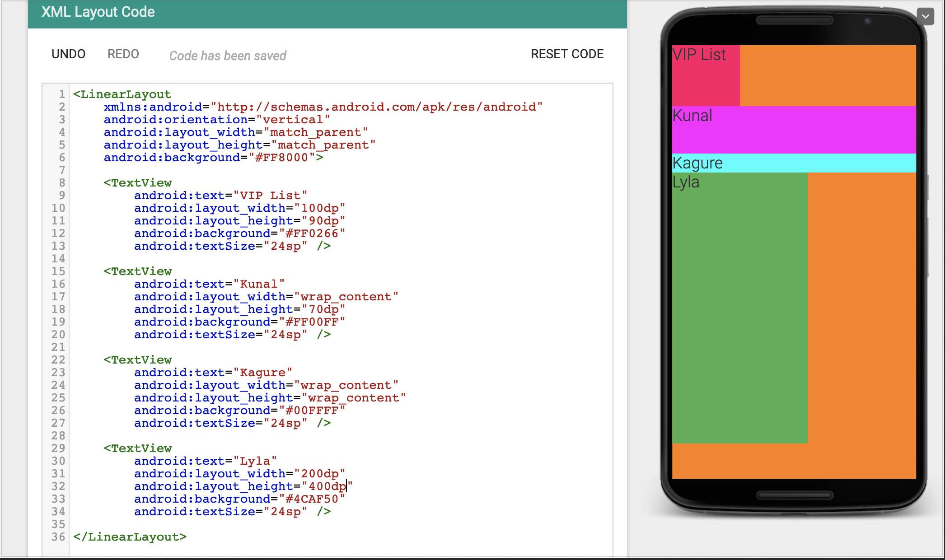Click the pink VIP List view in preview

(705, 75)
